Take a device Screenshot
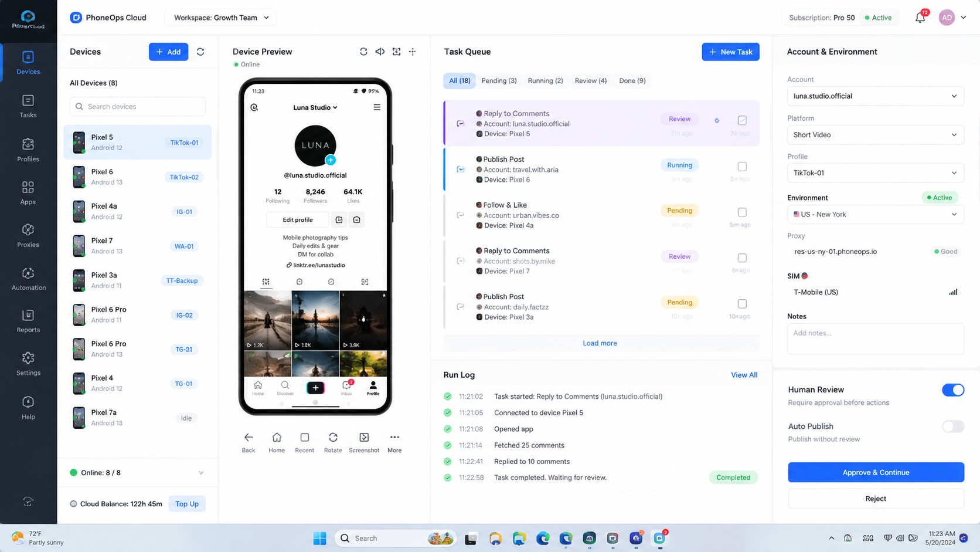The image size is (980, 552). (364, 442)
